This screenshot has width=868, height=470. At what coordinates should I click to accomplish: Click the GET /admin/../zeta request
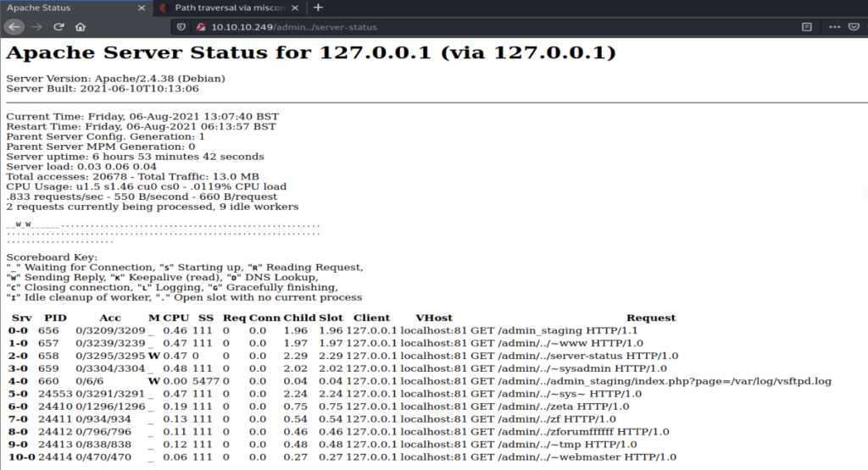pyautogui.click(x=549, y=406)
